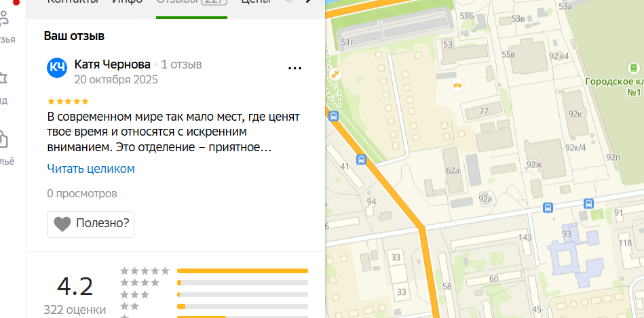Click the review date 20 октября 2025
644x318 pixels.
pyautogui.click(x=116, y=79)
